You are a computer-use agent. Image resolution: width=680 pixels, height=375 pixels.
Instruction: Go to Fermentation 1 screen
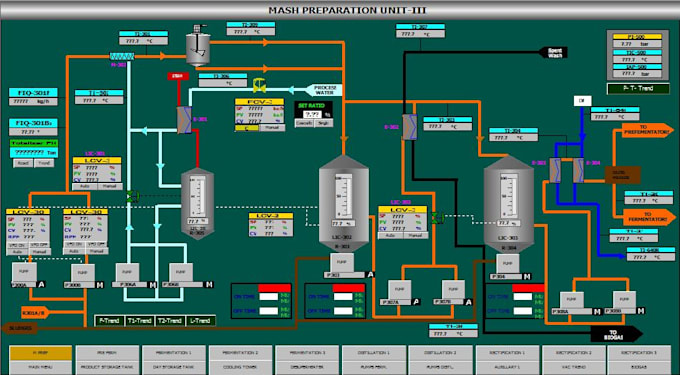click(x=174, y=353)
